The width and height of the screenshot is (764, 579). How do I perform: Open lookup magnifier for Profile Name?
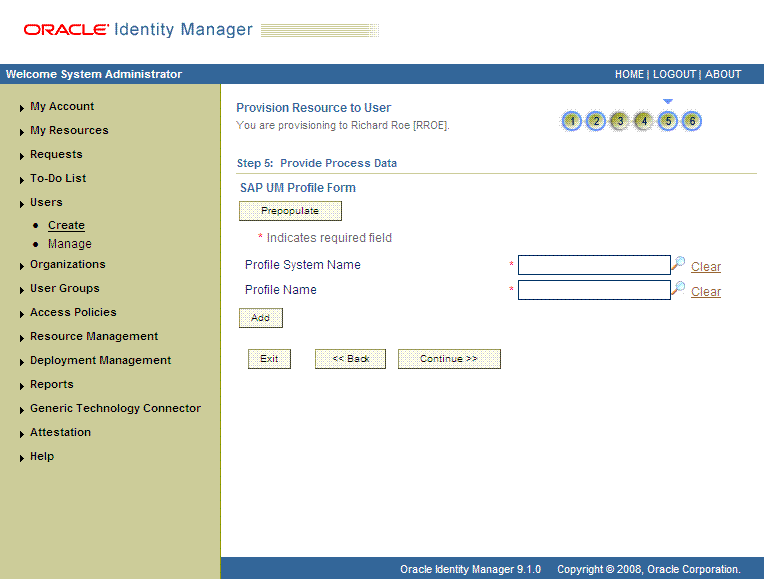point(678,289)
